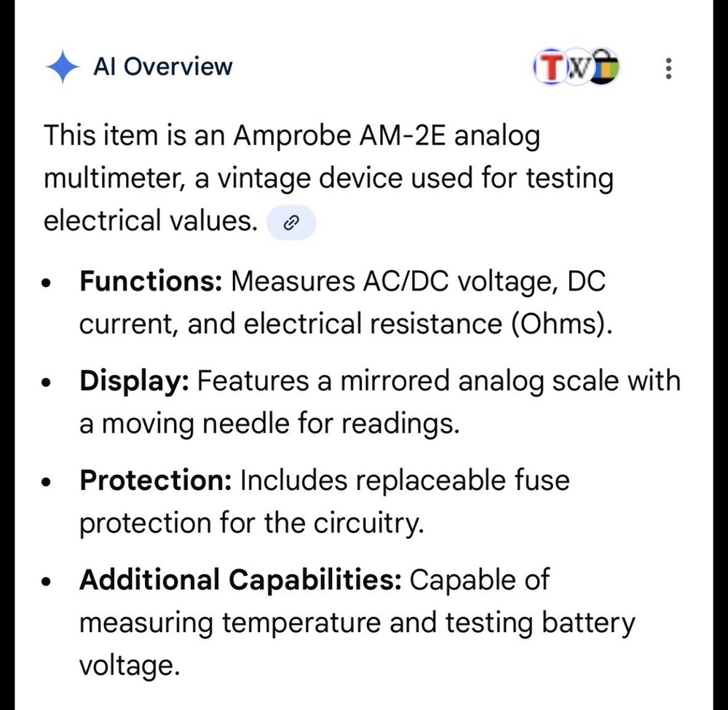Open more options from the kebab menu
728x710 pixels.
pyautogui.click(x=668, y=67)
